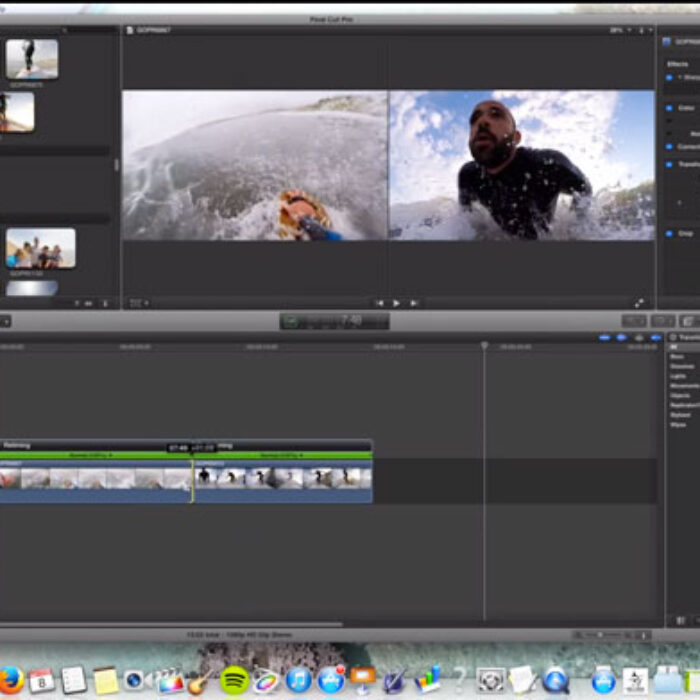The width and height of the screenshot is (700, 700).
Task: Select the Wipes transitions category
Action: pos(678,425)
